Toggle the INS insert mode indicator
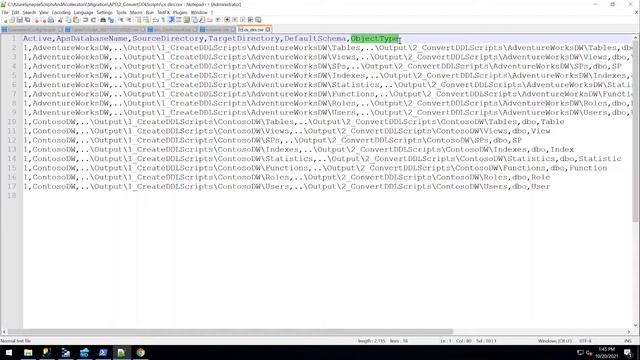 [x=628, y=341]
